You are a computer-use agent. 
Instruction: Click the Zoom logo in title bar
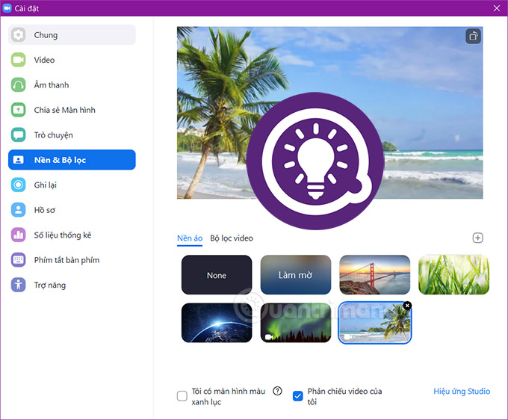[x=7, y=8]
